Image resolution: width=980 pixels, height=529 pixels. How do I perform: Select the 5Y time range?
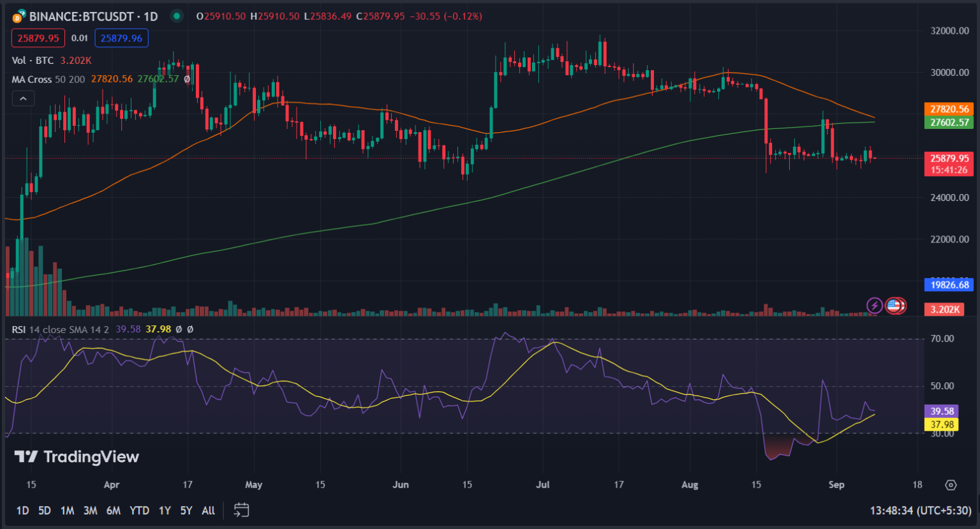[x=186, y=510]
